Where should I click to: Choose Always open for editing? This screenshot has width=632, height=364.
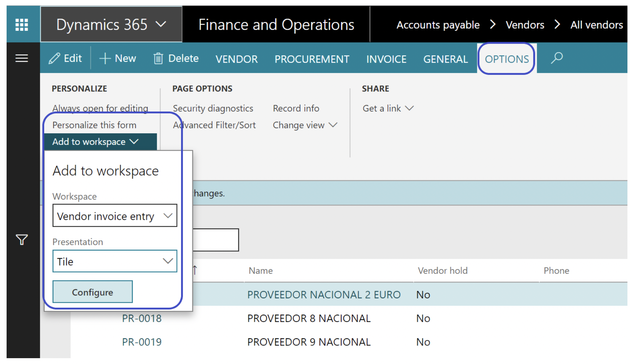click(x=100, y=108)
